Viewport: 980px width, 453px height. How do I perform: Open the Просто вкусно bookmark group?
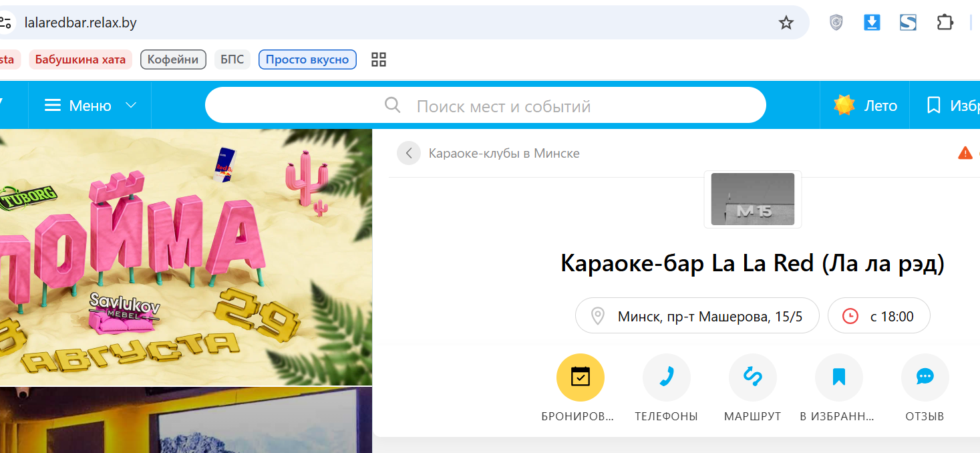[x=307, y=59]
